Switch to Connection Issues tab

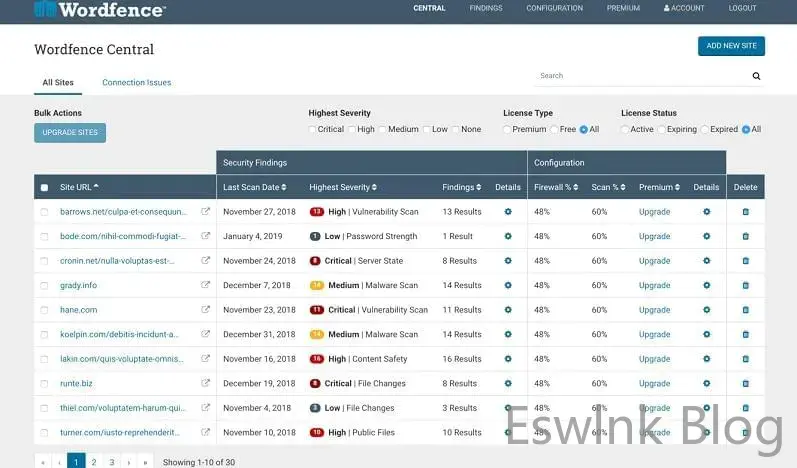click(x=136, y=82)
